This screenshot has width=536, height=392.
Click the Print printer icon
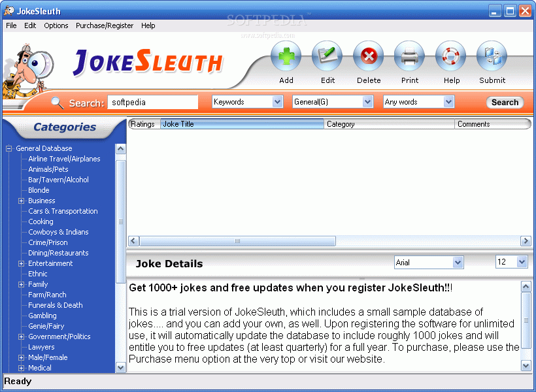click(410, 56)
